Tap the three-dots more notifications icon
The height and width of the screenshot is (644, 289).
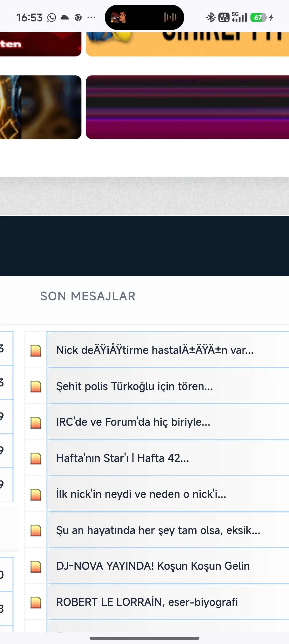[91, 18]
